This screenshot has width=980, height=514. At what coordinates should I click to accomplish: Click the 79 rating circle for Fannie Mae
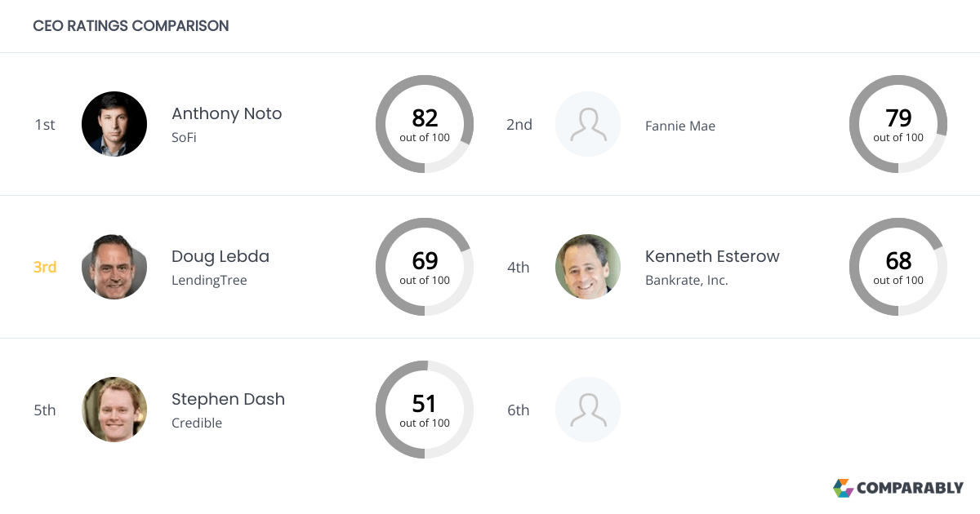(x=898, y=124)
